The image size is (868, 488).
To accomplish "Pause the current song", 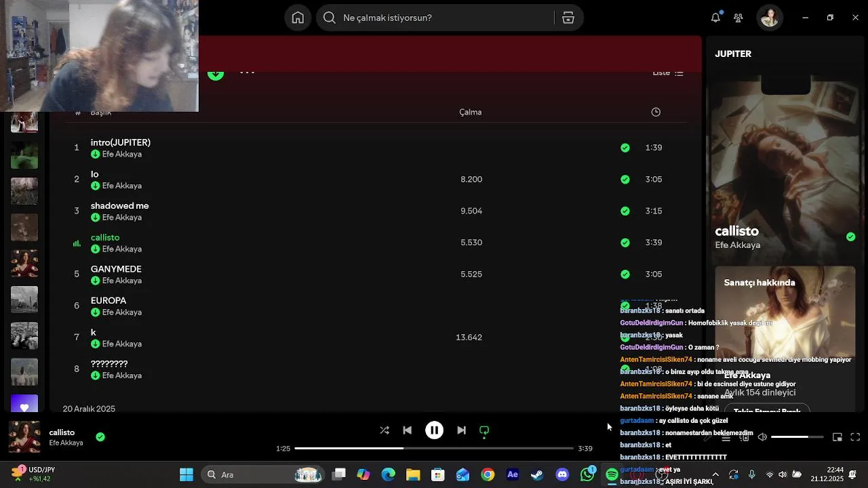I will (x=435, y=430).
